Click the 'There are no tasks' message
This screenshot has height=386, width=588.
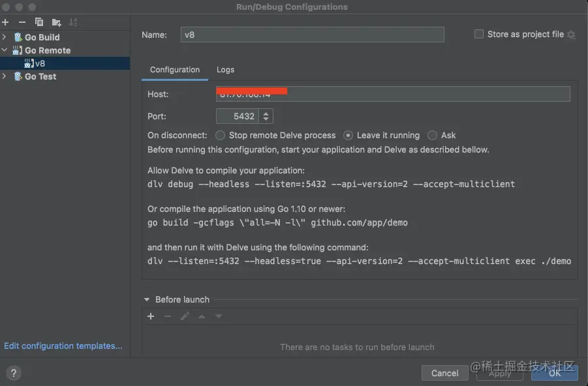[357, 347]
